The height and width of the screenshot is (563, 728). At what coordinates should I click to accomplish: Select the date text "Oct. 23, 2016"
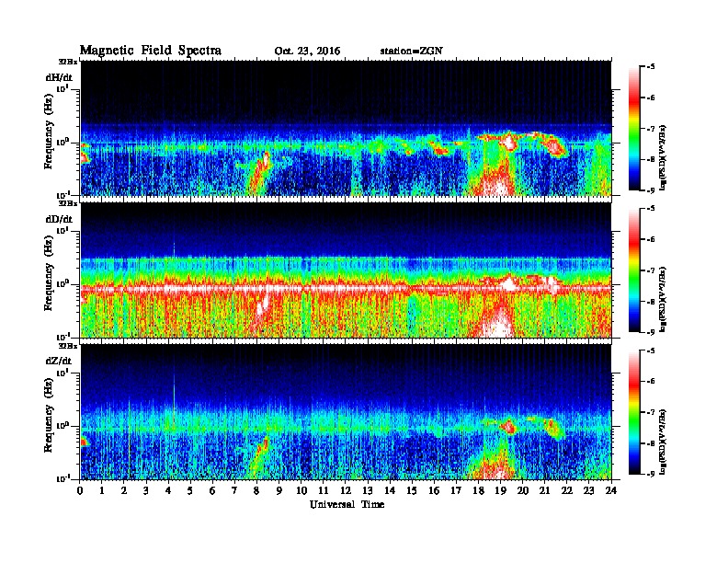(307, 52)
